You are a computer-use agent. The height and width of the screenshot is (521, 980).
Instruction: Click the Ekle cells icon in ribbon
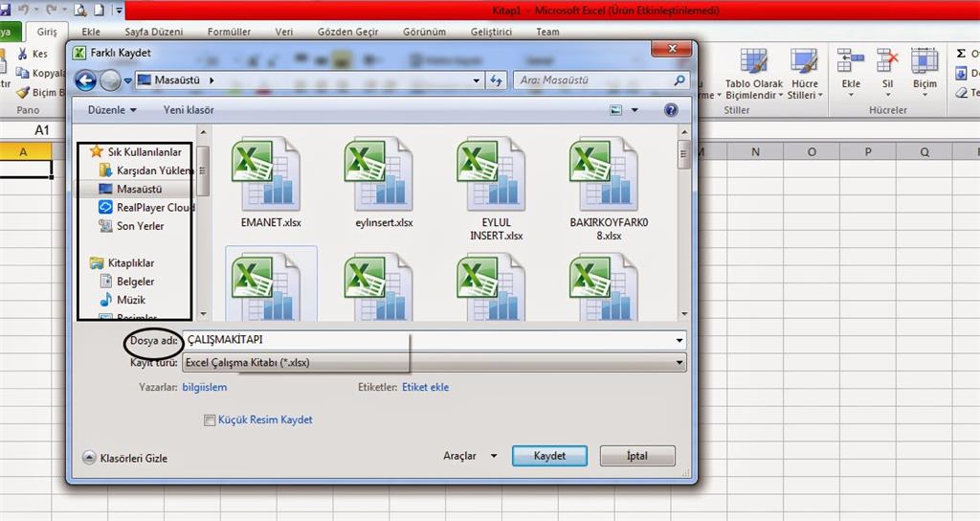[x=851, y=60]
